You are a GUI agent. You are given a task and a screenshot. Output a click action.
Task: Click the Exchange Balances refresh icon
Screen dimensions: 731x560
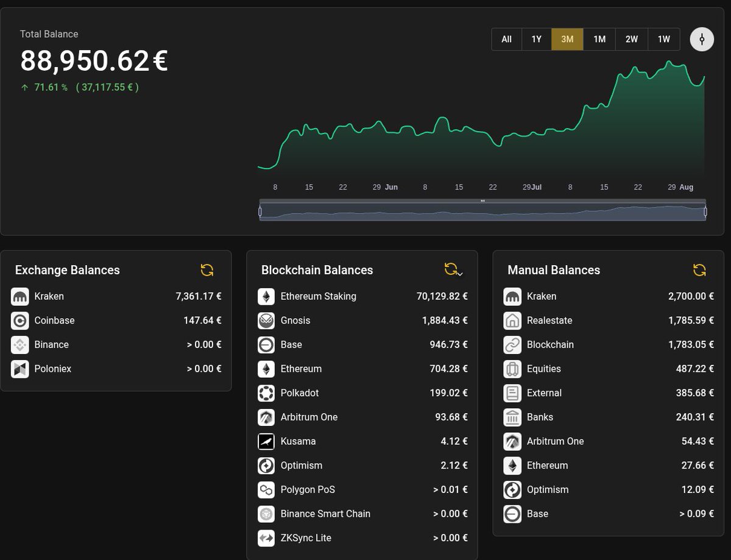tap(207, 270)
